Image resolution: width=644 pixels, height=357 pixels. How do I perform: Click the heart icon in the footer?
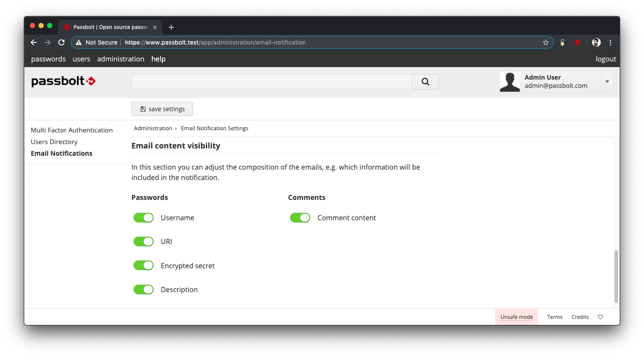click(x=600, y=317)
